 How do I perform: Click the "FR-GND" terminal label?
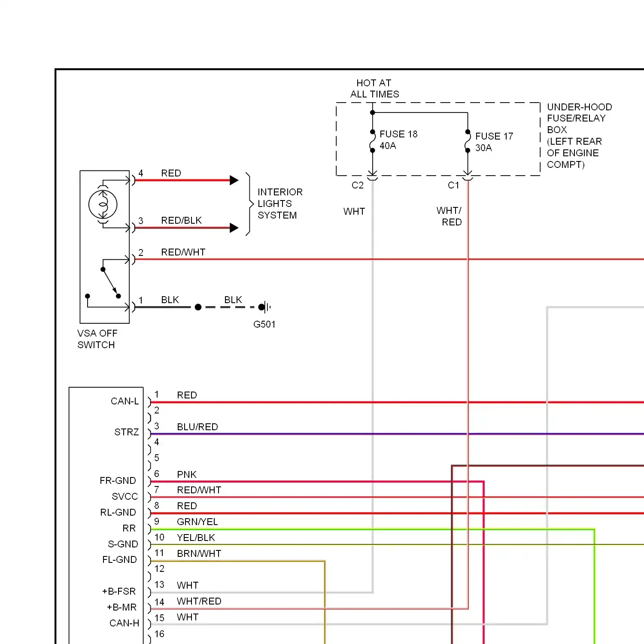coord(118,480)
